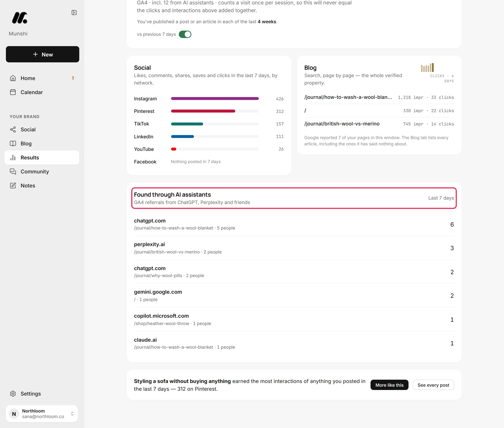504x428 pixels.
Task: Click the See every post button
Action: [x=433, y=385]
